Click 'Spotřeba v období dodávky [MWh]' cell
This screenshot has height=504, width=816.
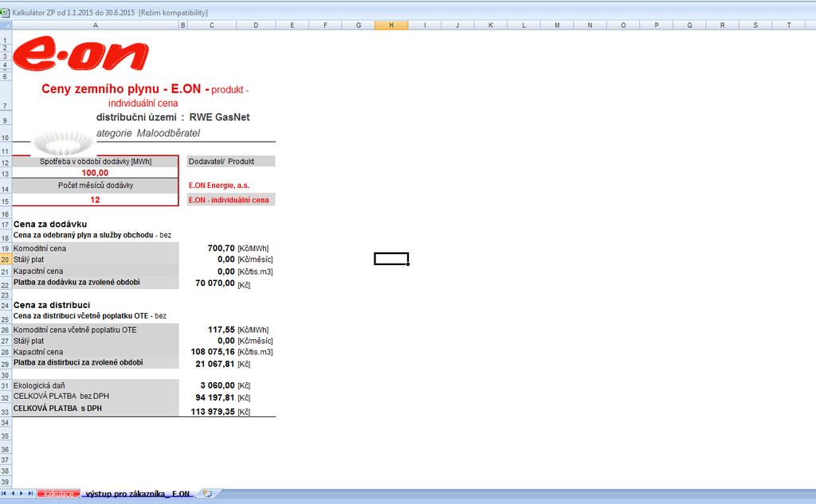pos(96,162)
